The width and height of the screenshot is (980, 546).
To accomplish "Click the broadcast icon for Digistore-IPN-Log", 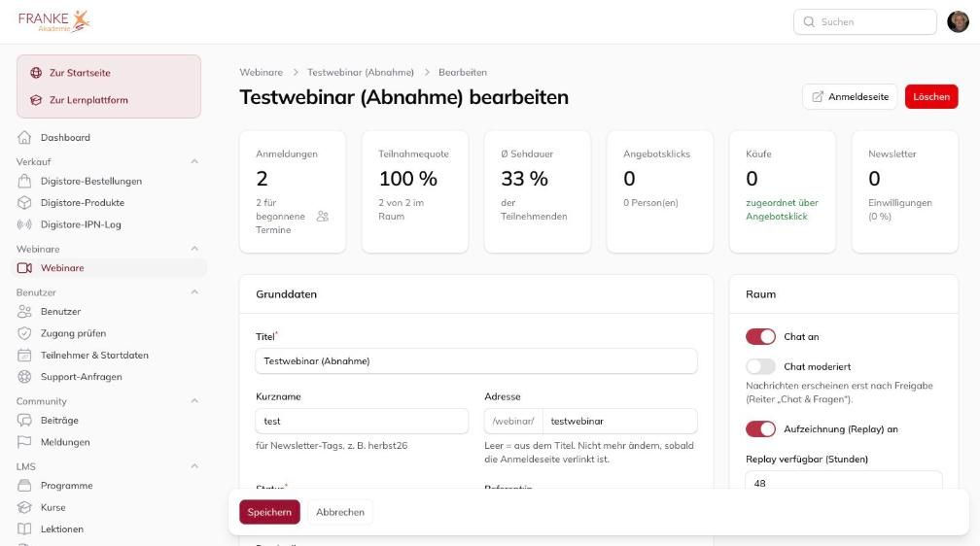I will pos(24,224).
